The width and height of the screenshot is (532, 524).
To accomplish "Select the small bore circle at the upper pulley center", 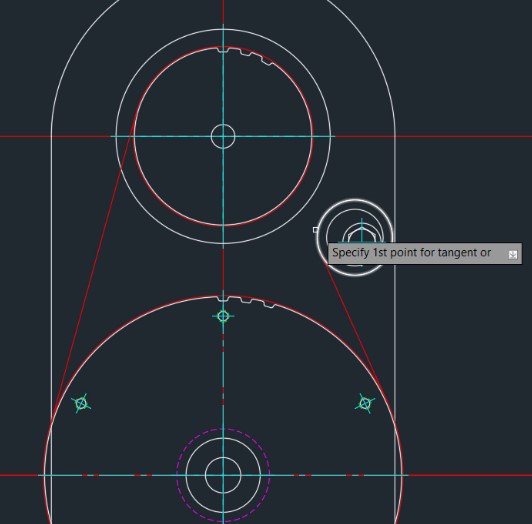I will pos(223,136).
